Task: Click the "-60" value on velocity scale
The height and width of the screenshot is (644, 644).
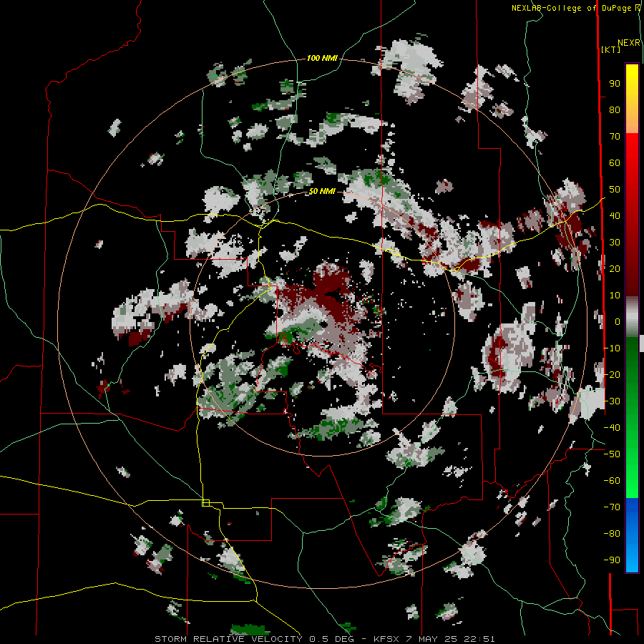Action: pos(612,481)
